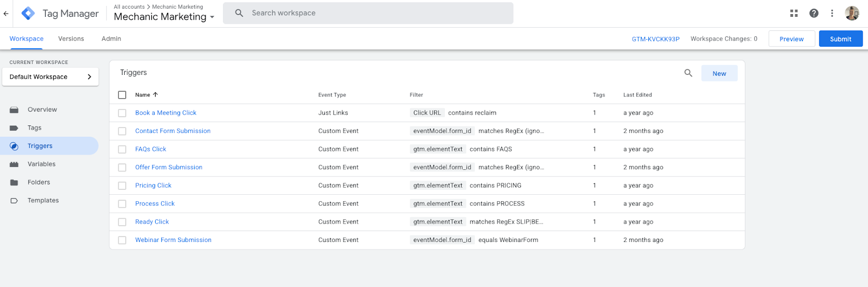Click 'equals WebinarForm' filter text
This screenshot has width=868, height=287.
pos(508,240)
